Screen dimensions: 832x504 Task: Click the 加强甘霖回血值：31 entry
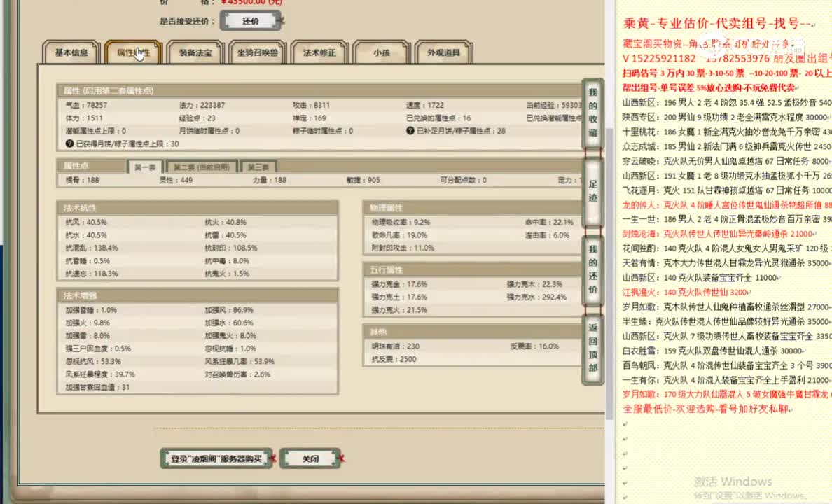pos(97,387)
